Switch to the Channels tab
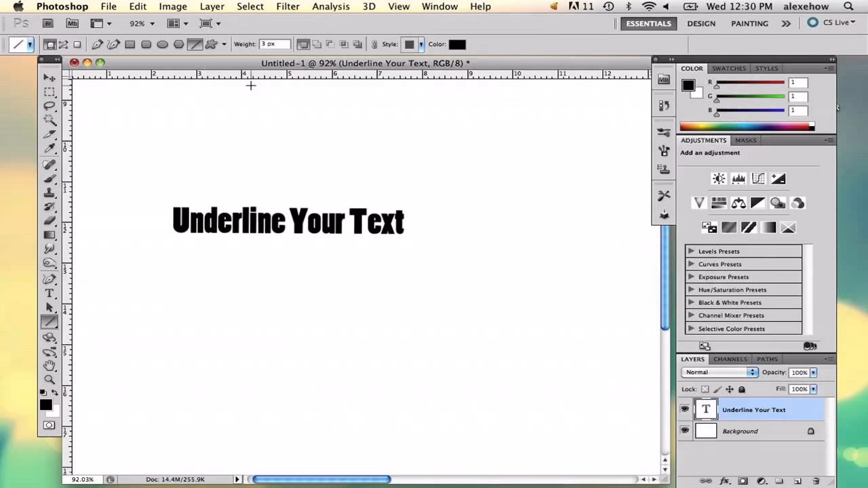868x488 pixels. (730, 359)
